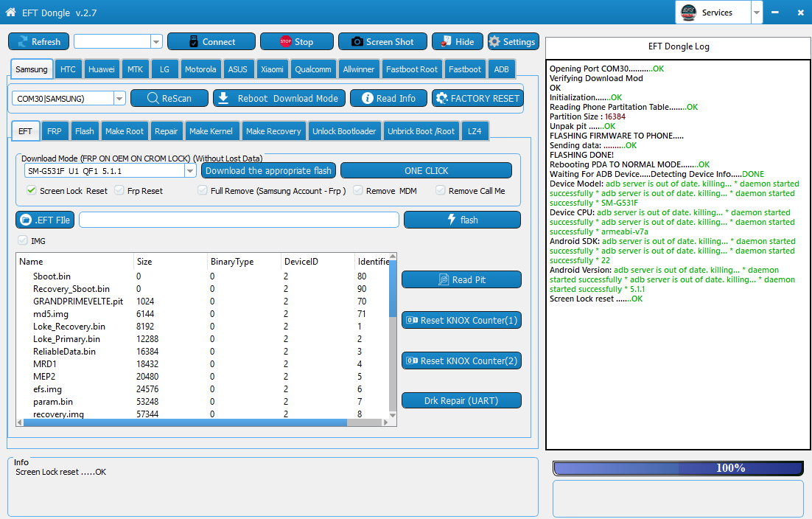
Task: Click the Reset KNOX Counter(1) icon
Action: 412,320
